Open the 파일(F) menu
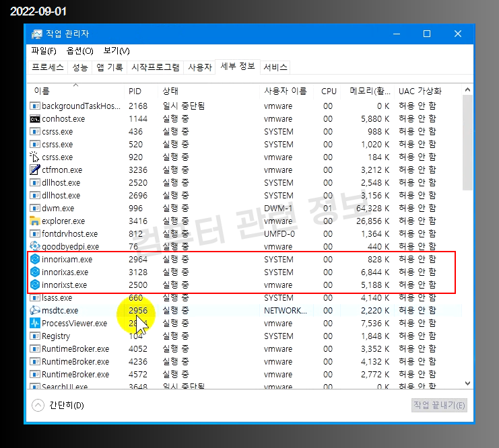499x448 pixels. [x=44, y=51]
